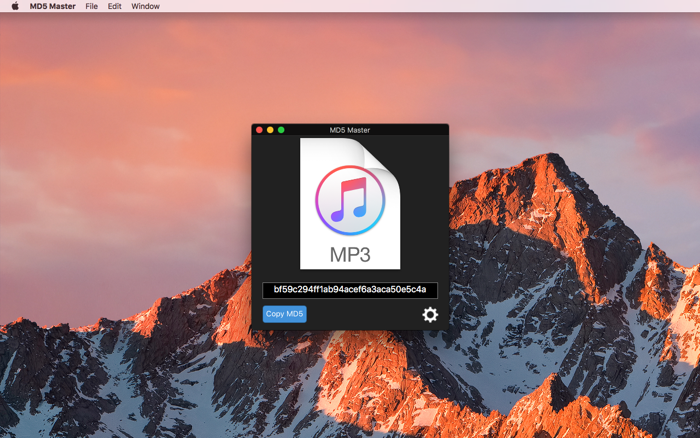Open the Edit menu
700x438 pixels.
114,6
